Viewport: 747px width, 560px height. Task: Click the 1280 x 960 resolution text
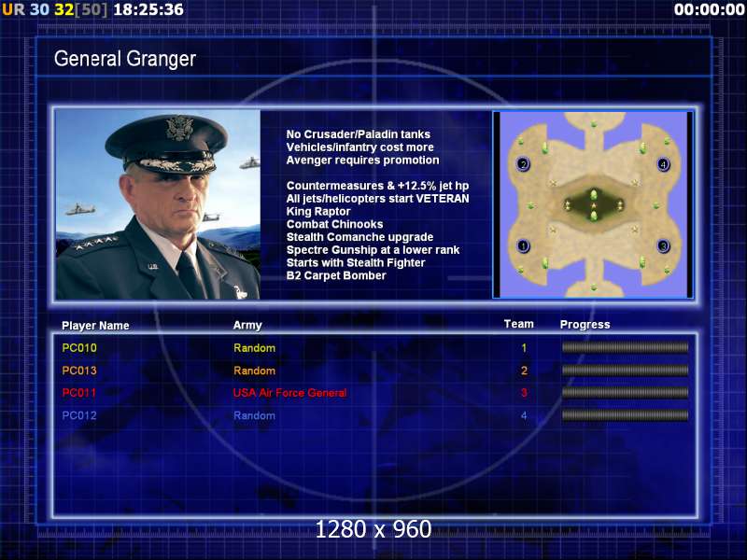[373, 529]
